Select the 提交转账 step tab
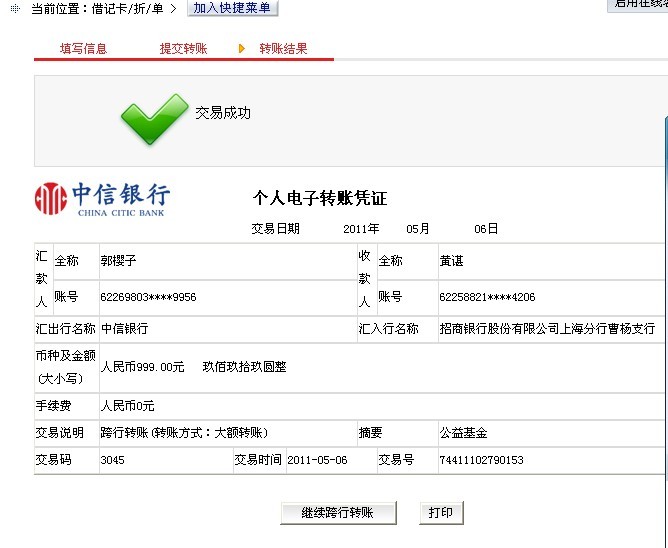 [183, 49]
